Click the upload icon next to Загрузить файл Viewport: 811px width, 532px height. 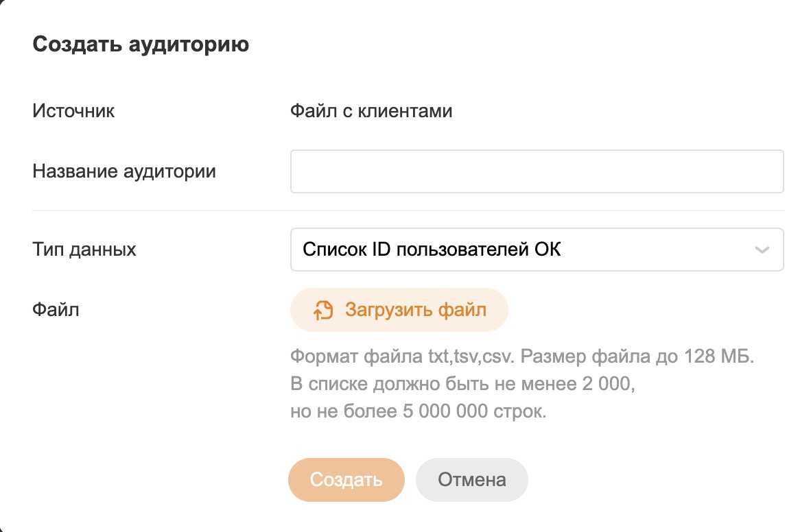click(x=323, y=310)
